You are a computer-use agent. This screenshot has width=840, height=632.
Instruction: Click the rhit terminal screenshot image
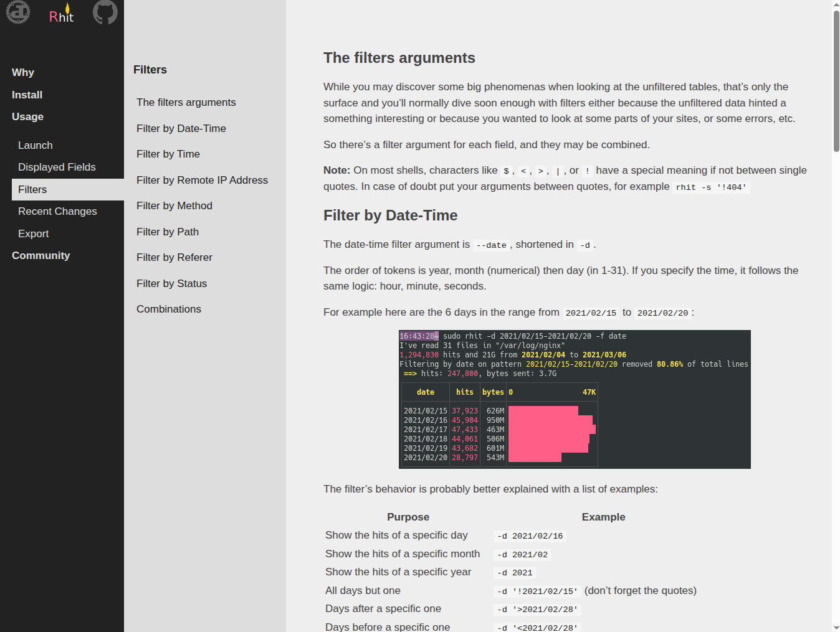coord(574,399)
